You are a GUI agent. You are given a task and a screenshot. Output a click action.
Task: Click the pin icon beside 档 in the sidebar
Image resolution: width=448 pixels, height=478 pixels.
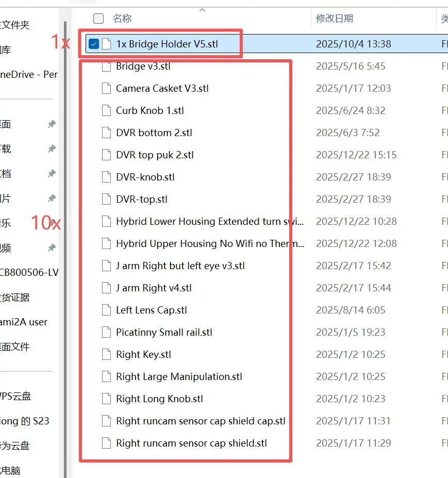click(x=52, y=173)
